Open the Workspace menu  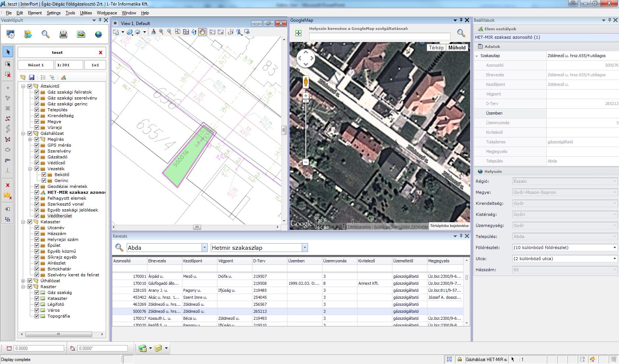point(107,13)
